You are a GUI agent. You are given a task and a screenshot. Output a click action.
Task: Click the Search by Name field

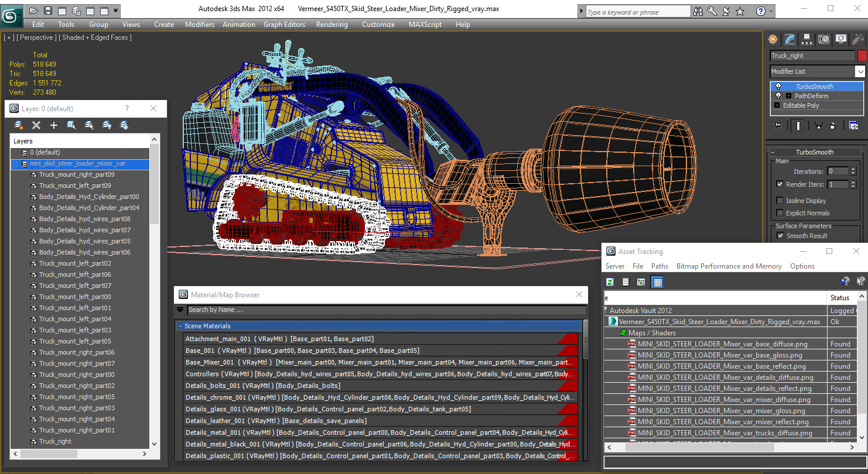387,310
